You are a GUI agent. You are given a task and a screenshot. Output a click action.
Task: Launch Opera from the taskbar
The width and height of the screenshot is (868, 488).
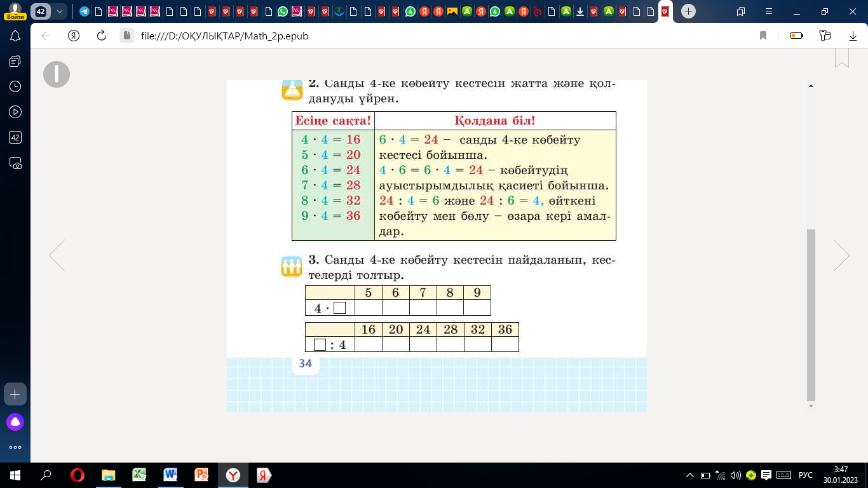78,475
